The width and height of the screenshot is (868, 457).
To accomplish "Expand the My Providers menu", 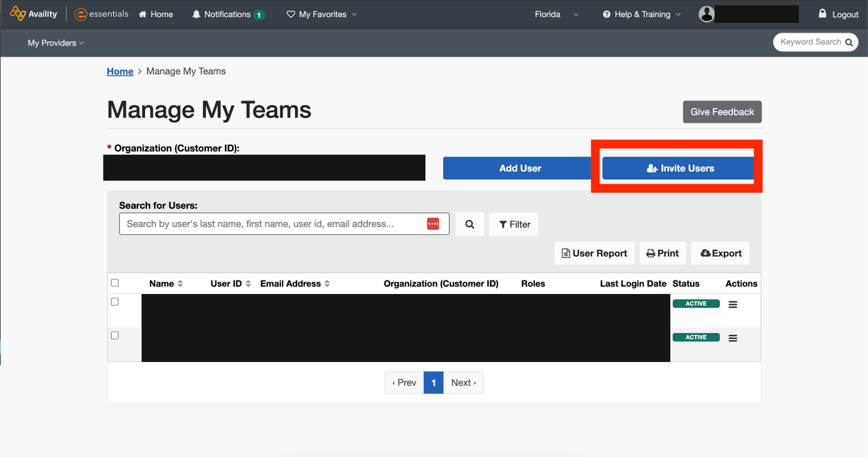I will tap(56, 43).
